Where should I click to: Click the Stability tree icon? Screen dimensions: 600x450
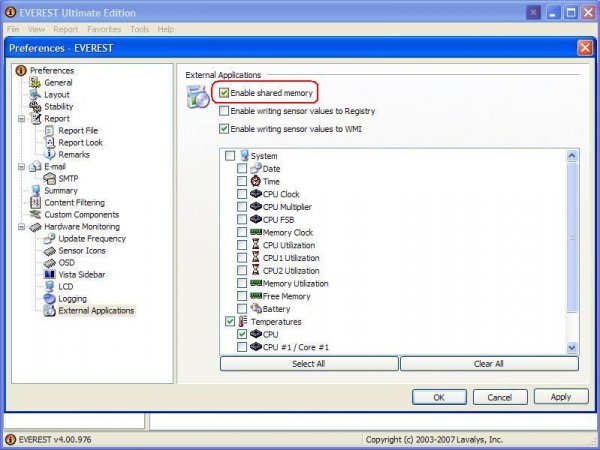pos(35,106)
